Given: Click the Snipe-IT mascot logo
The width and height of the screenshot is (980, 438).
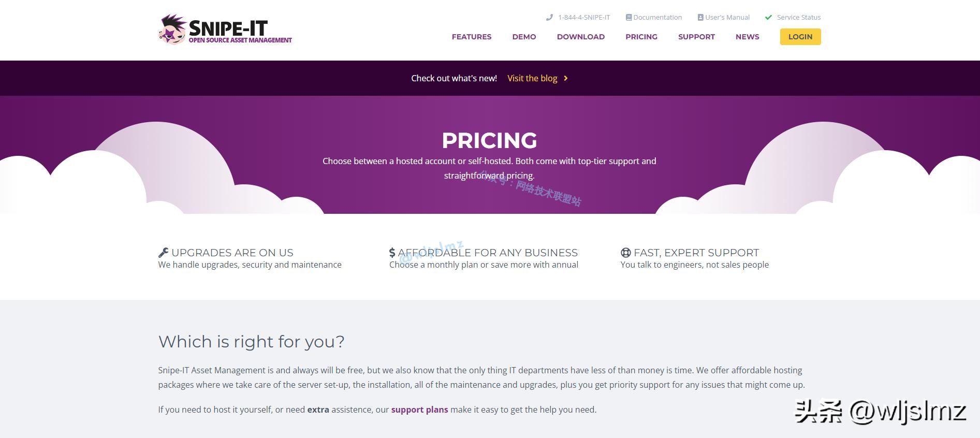Looking at the screenshot, I should point(172,30).
